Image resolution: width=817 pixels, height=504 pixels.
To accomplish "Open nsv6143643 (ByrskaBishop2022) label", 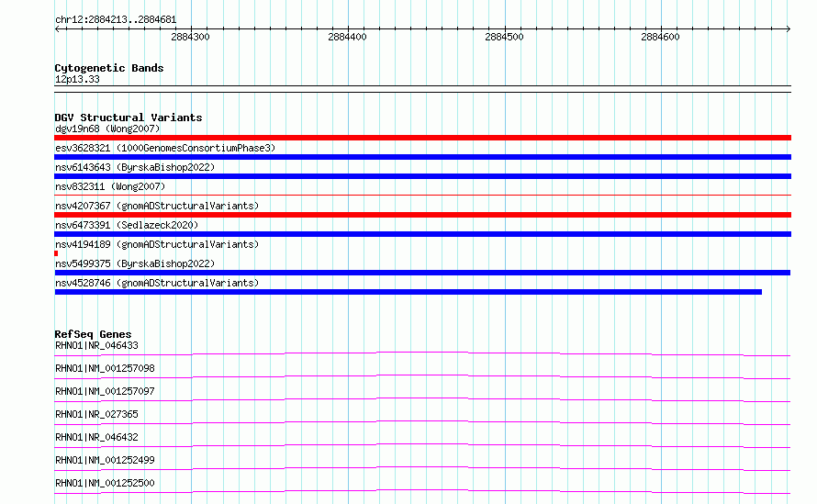I will point(135,167).
